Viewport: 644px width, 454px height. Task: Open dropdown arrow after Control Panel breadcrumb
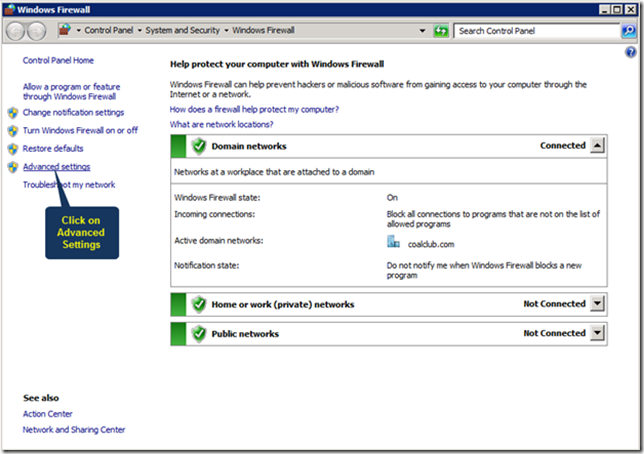[x=140, y=31]
